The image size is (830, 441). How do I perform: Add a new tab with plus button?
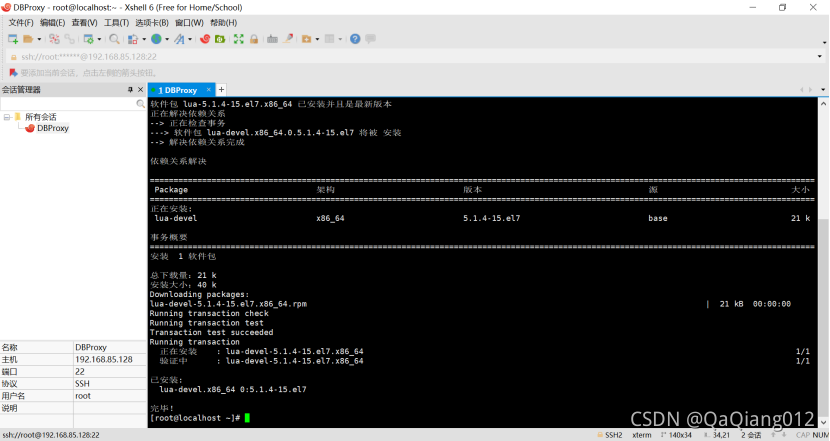[x=221, y=89]
